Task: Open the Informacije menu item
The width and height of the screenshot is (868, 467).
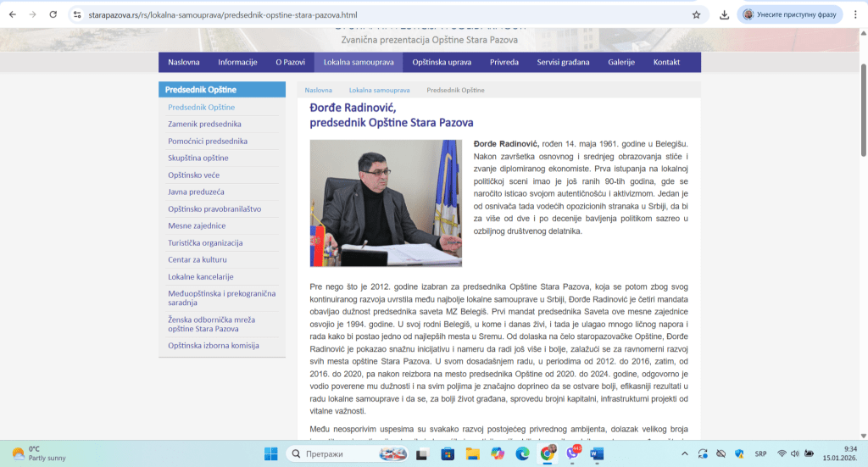Action: pos(237,62)
